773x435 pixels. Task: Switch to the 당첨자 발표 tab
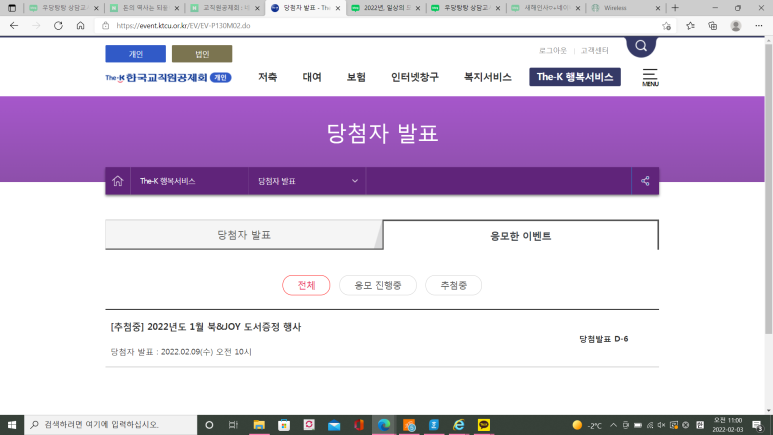click(x=244, y=235)
